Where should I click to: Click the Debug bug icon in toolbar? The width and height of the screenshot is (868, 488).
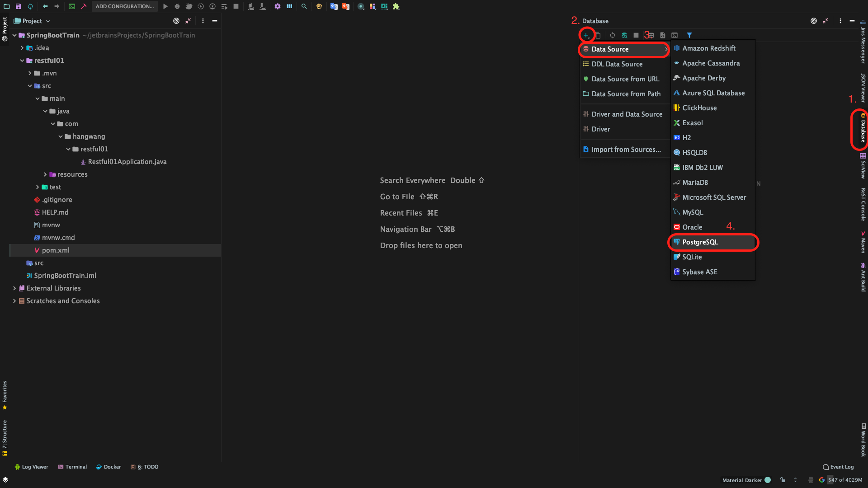pos(177,6)
